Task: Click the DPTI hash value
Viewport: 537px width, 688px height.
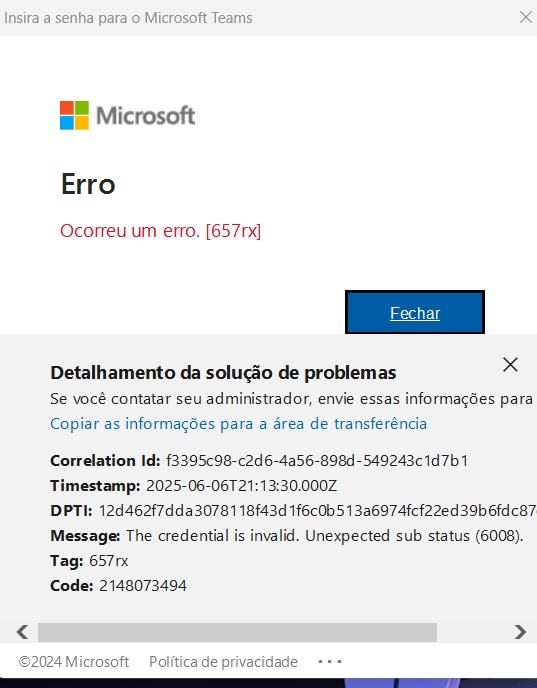Action: 318,511
